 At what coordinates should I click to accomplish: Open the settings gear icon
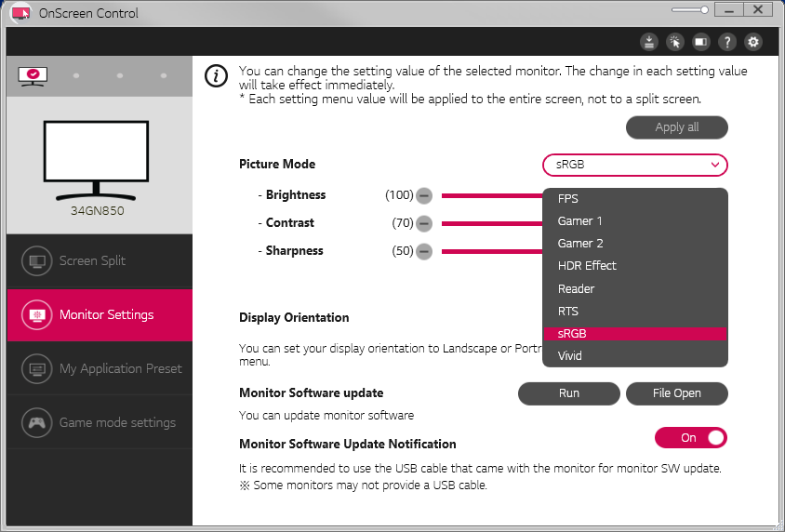point(753,42)
